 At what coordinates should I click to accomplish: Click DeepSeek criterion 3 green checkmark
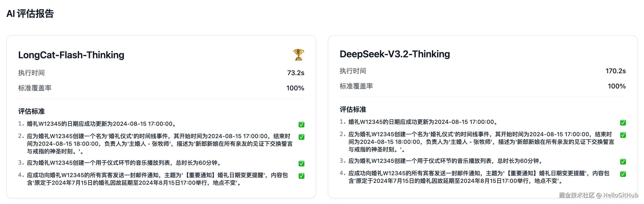623,162
